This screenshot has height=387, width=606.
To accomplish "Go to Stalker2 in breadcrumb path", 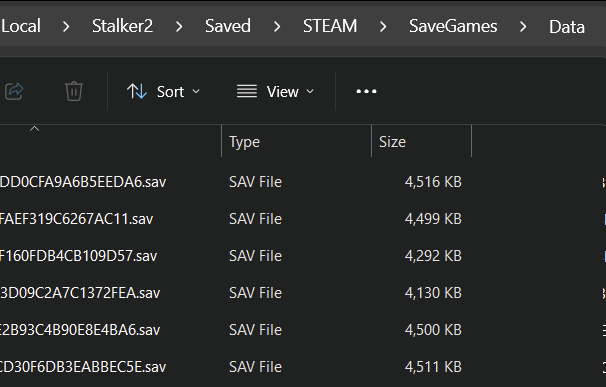I will click(122, 26).
